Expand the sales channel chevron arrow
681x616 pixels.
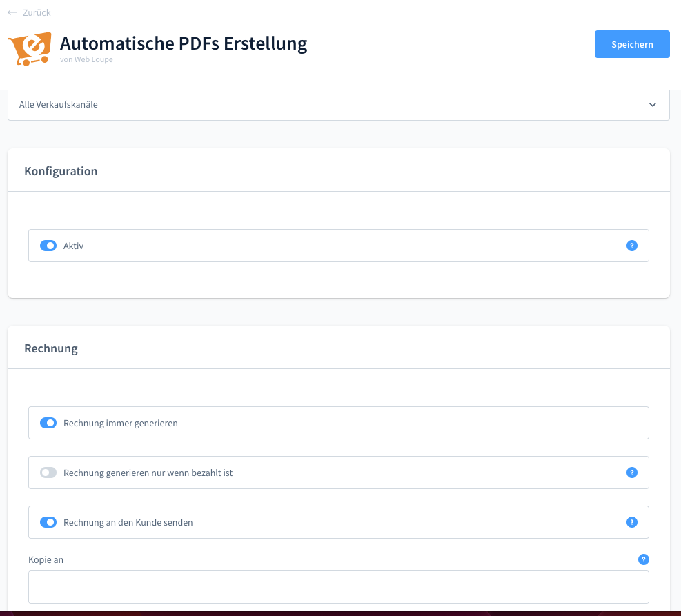(653, 105)
